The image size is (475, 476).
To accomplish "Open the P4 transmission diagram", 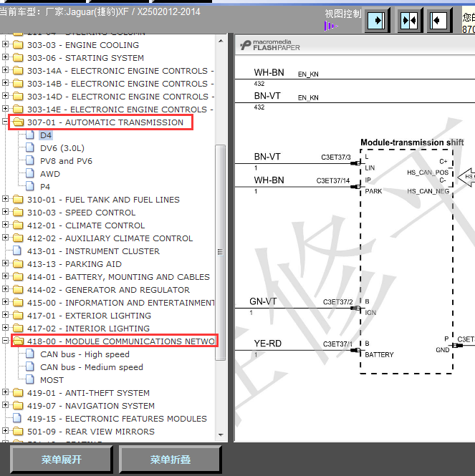I will 45,187.
